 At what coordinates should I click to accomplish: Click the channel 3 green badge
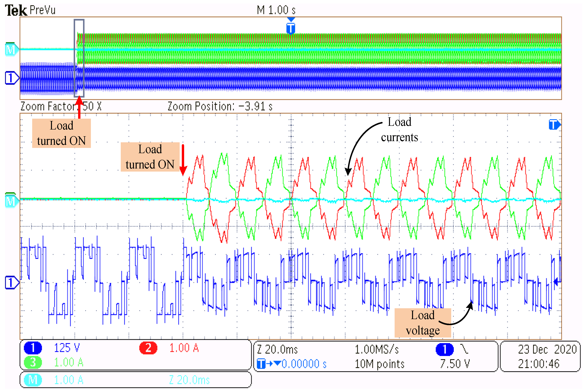(x=33, y=362)
